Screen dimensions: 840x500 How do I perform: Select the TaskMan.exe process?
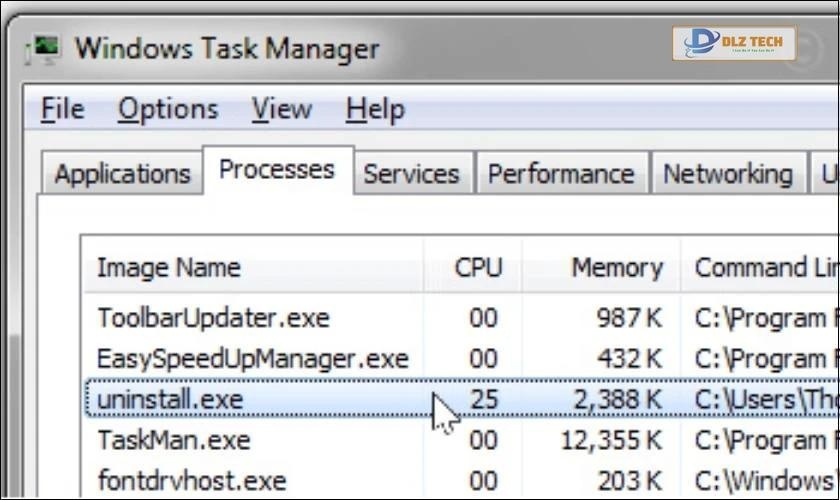173,439
